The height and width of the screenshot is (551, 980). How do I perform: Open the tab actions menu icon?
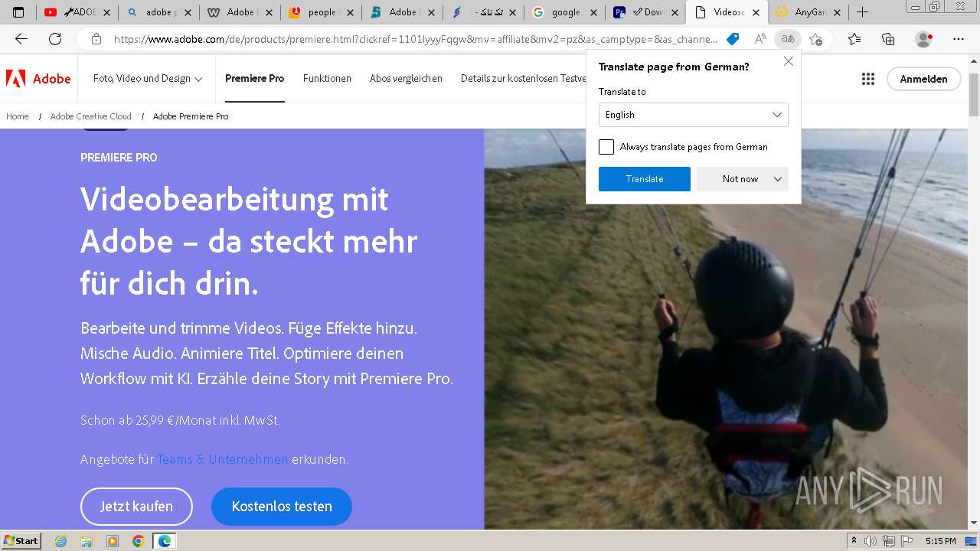[18, 12]
